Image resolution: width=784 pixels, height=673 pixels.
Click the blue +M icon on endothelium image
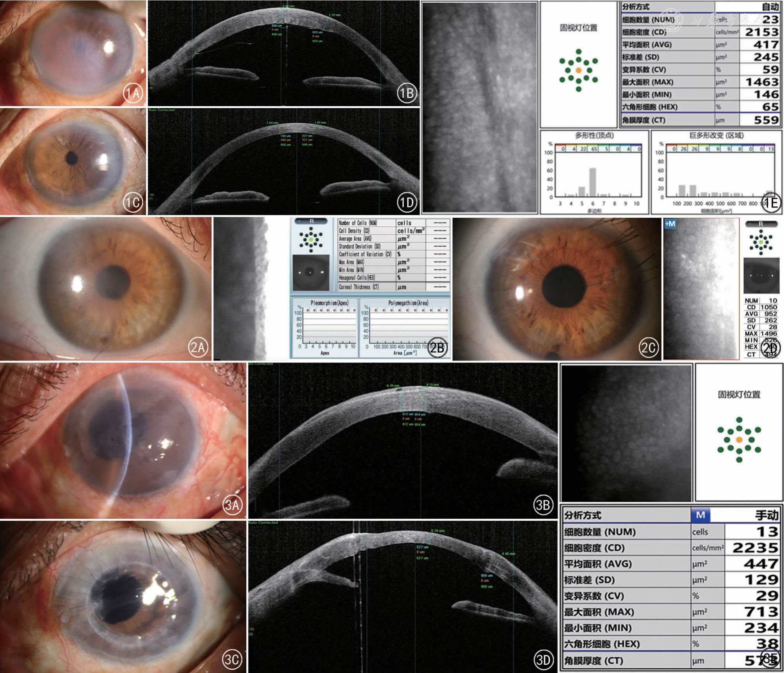pyautogui.click(x=670, y=224)
